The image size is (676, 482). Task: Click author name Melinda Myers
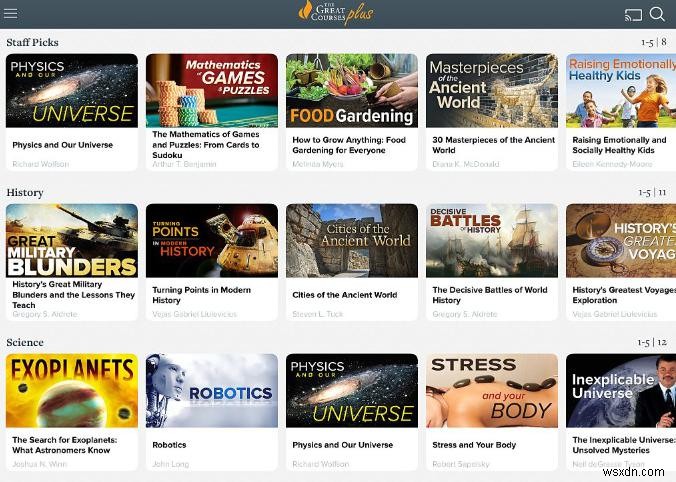coord(318,164)
